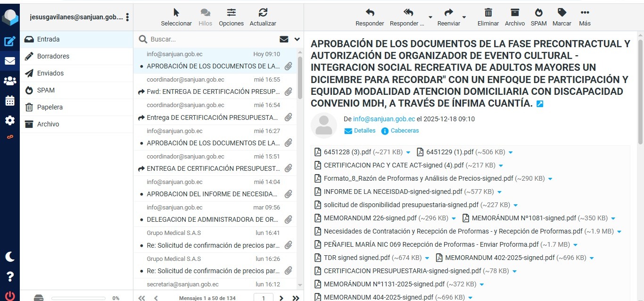Click the compose new message icon

tap(9, 41)
